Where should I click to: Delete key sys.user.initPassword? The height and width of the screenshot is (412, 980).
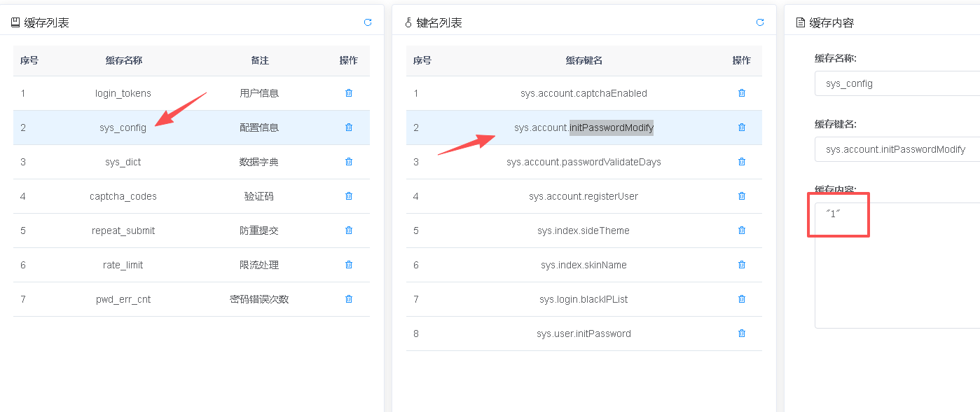[x=742, y=334]
